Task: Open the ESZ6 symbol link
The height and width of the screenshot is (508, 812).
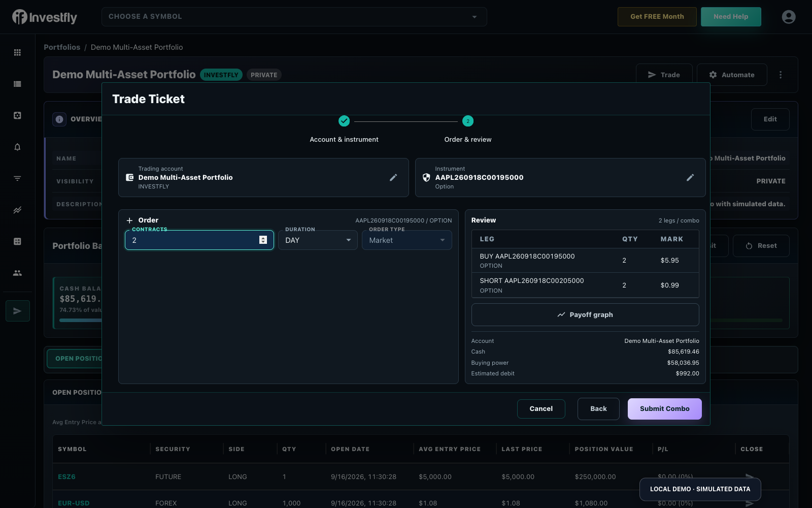Action: [66, 477]
